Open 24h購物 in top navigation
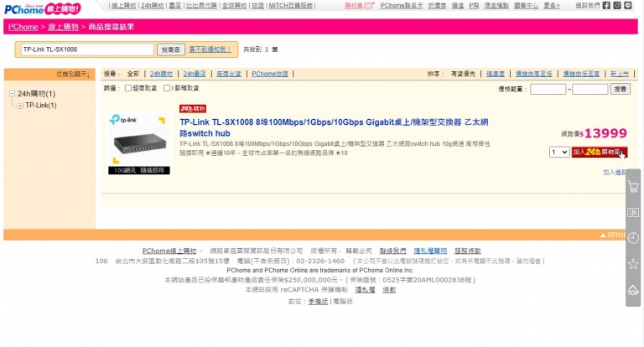 (152, 5)
